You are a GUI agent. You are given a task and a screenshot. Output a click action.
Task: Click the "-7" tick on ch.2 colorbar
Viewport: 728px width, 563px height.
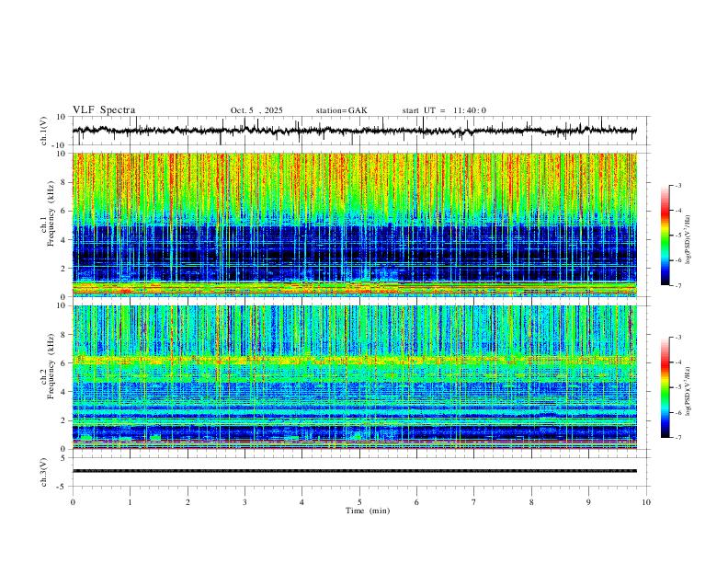coord(678,438)
